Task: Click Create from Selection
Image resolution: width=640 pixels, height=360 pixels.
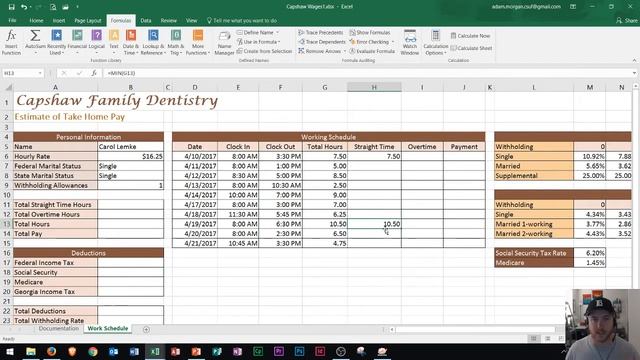Action: (264, 51)
